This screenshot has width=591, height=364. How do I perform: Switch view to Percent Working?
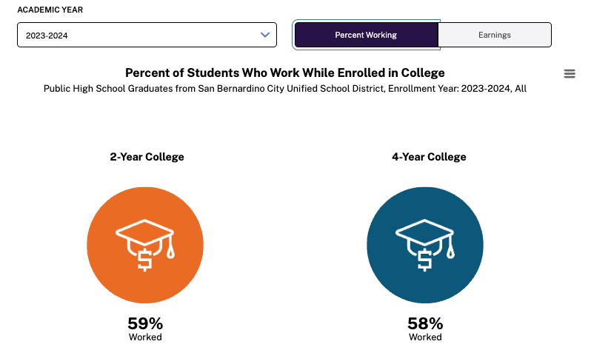click(x=366, y=35)
